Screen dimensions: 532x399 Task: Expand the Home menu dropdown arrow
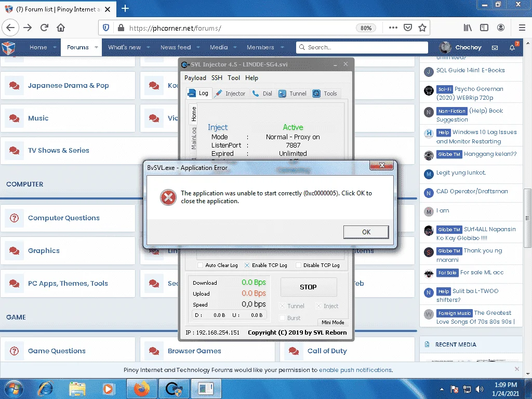pos(55,47)
